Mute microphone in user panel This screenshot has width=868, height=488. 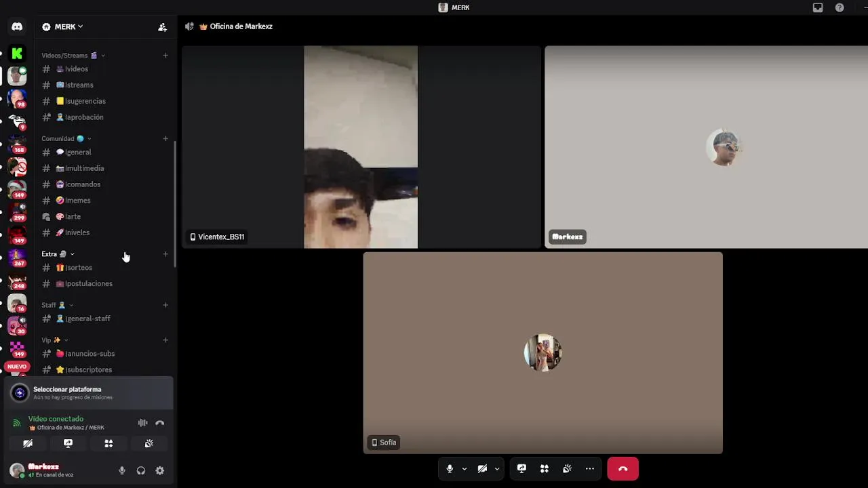tap(122, 470)
